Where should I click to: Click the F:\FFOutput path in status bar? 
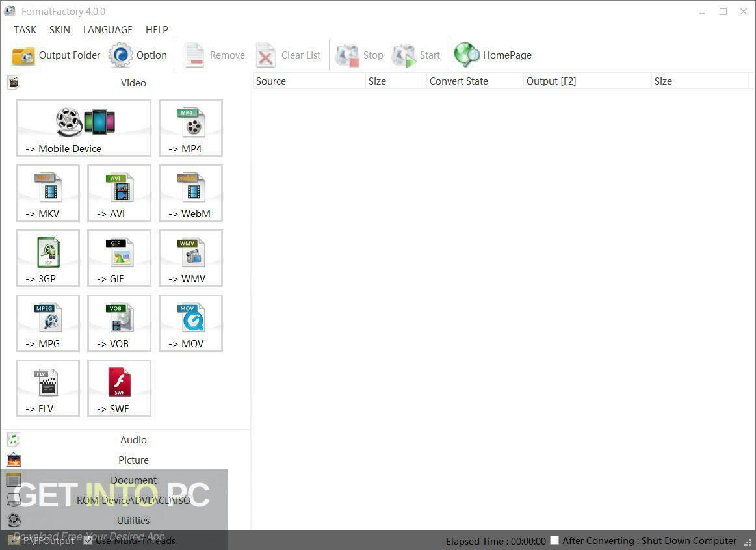pos(48,541)
